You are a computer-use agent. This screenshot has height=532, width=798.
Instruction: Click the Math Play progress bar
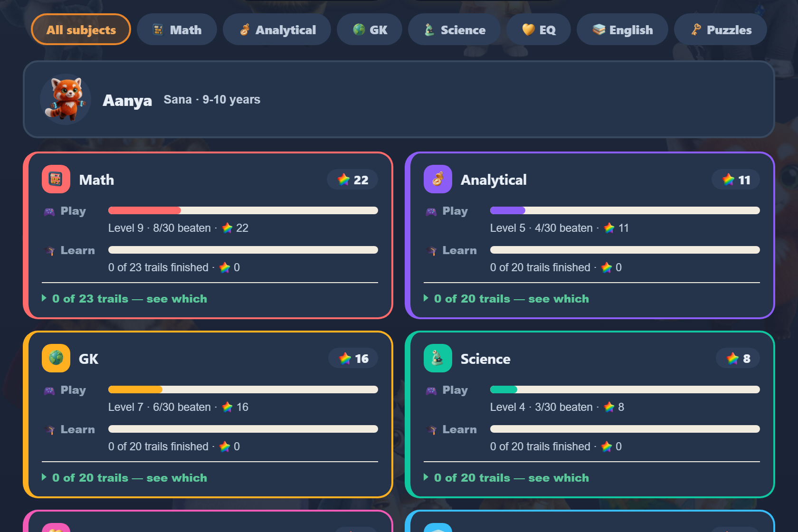[243, 210]
